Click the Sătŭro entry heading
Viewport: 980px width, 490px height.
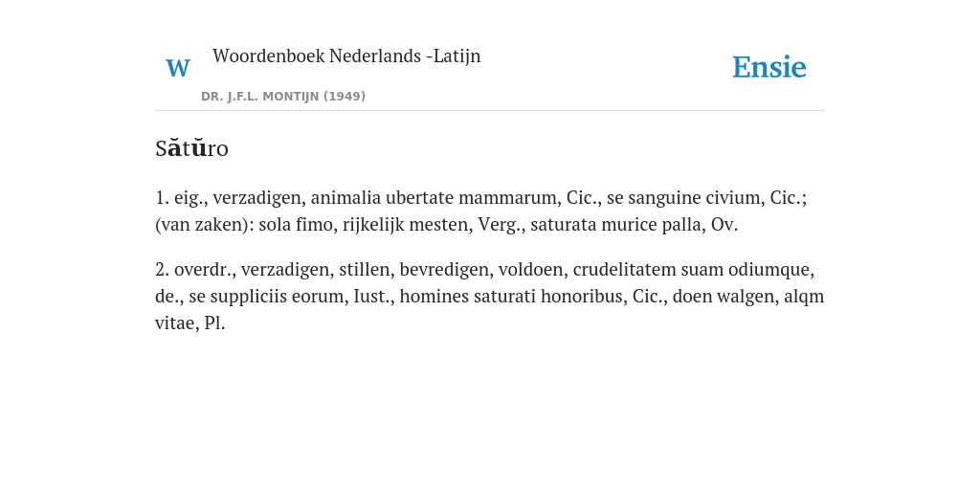191,148
